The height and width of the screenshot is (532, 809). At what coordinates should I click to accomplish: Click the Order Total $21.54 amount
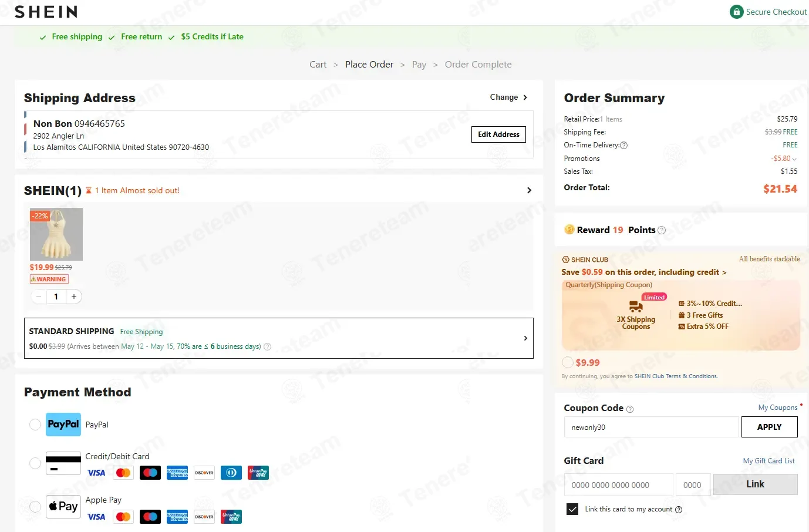pos(780,189)
